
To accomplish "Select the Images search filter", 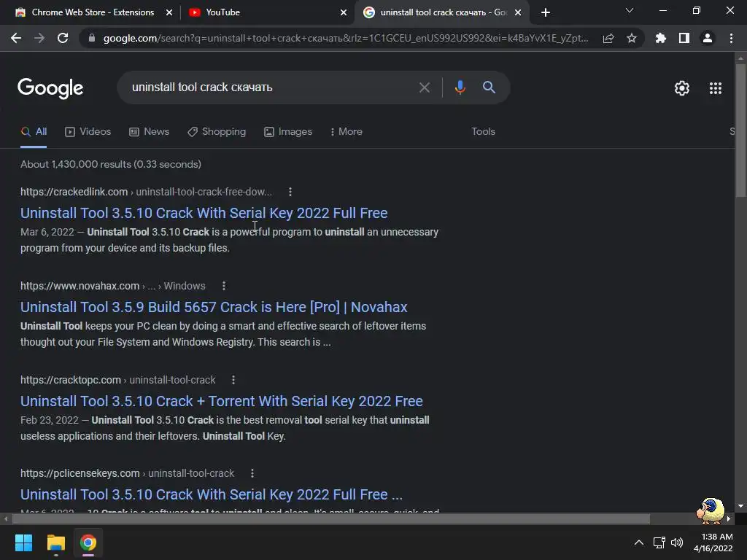I will 288,131.
